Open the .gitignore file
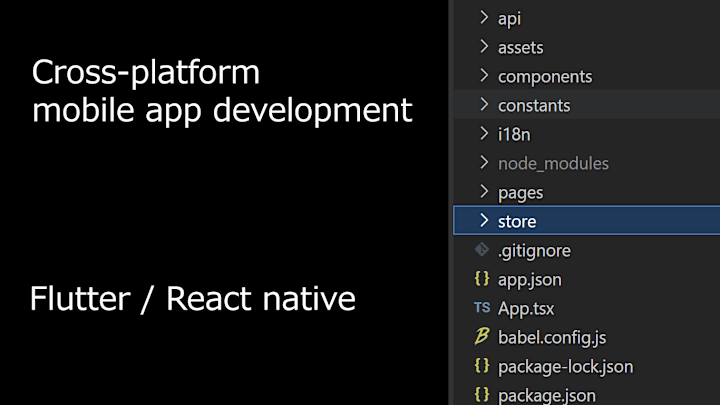The height and width of the screenshot is (405, 720). point(534,251)
